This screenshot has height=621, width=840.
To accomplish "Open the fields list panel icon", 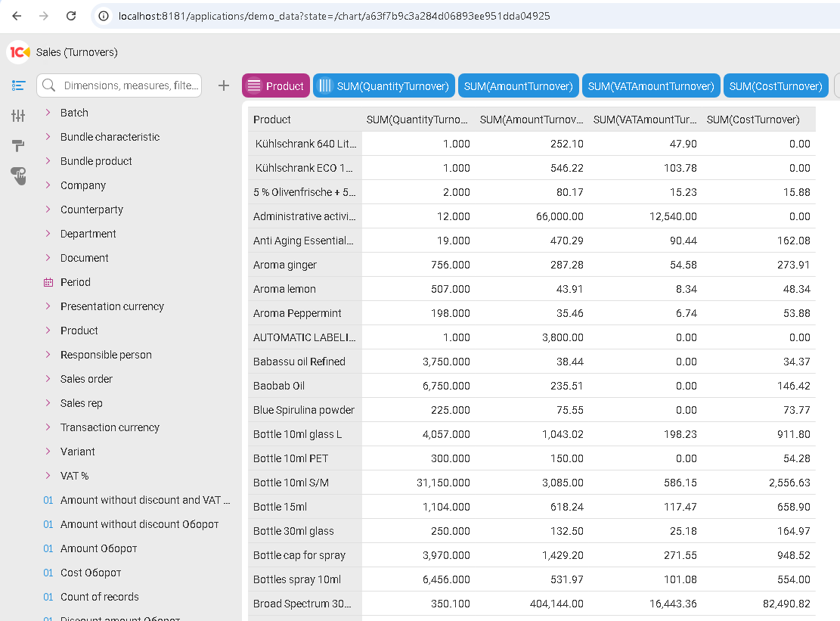I will [19, 85].
